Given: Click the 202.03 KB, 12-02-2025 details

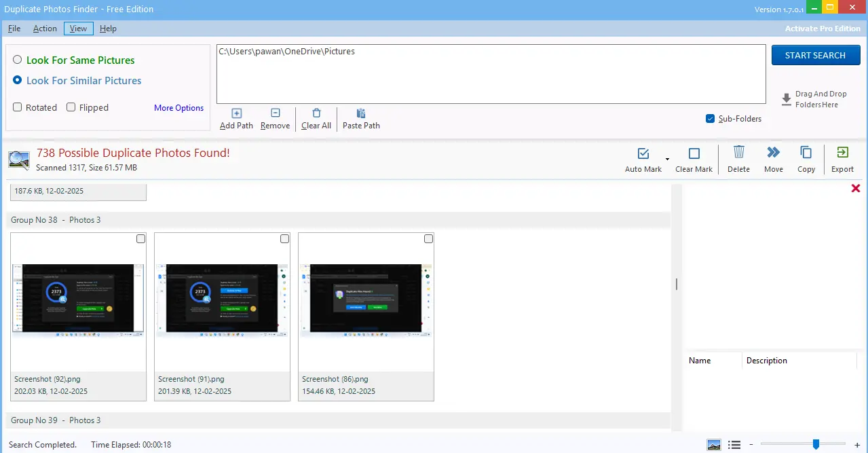Looking at the screenshot, I should point(51,391).
